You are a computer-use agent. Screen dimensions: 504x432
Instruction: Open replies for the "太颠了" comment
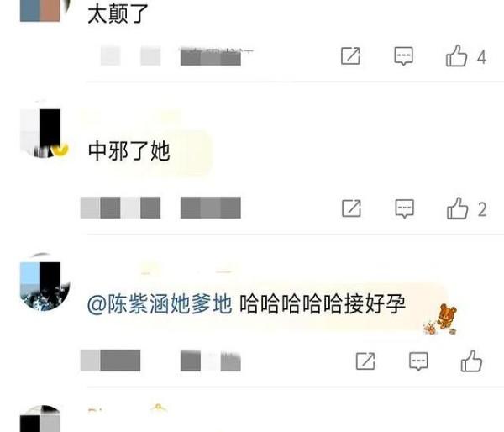click(x=403, y=56)
